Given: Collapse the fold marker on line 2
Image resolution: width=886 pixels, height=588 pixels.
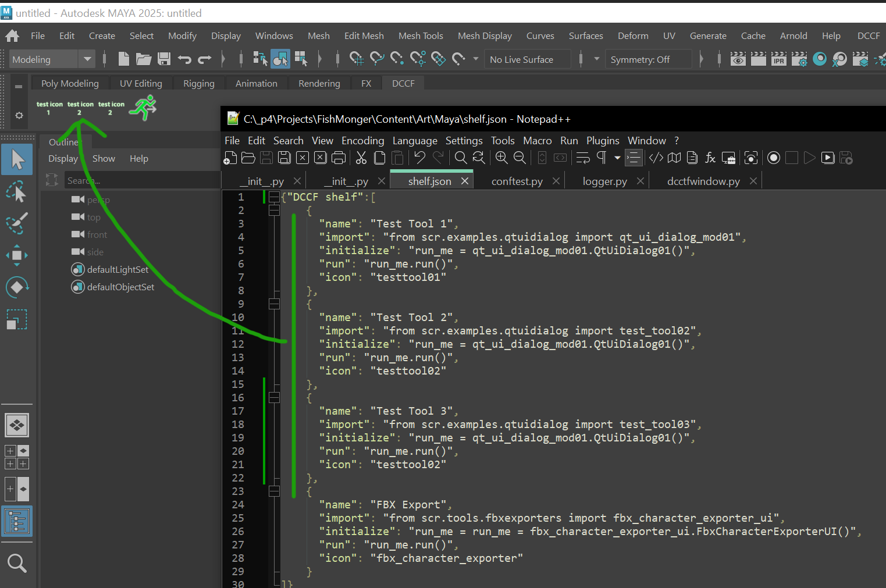Looking at the screenshot, I should [x=274, y=211].
